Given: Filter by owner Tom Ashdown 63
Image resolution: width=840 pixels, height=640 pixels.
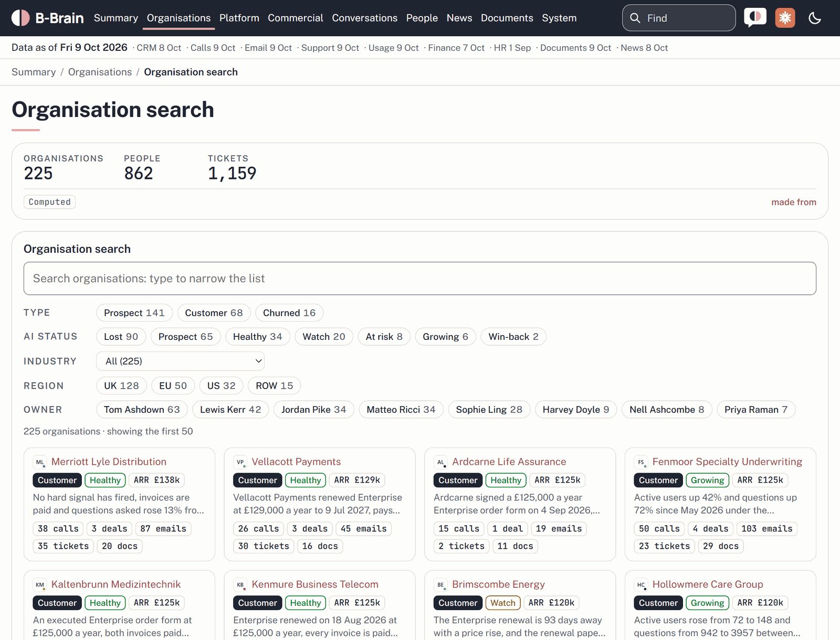Looking at the screenshot, I should [x=142, y=410].
